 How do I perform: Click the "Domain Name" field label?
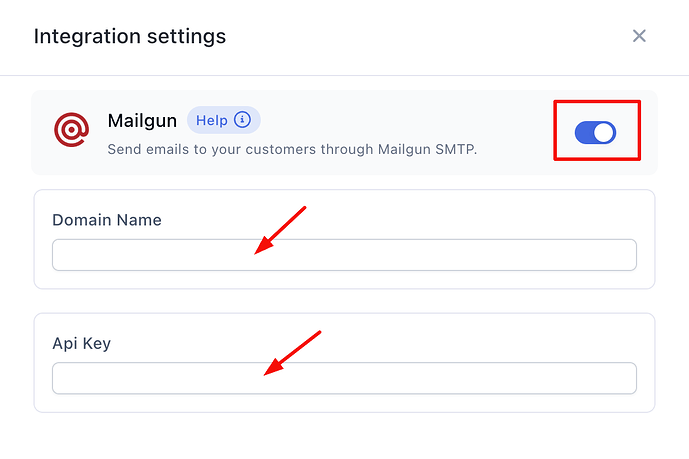[106, 220]
